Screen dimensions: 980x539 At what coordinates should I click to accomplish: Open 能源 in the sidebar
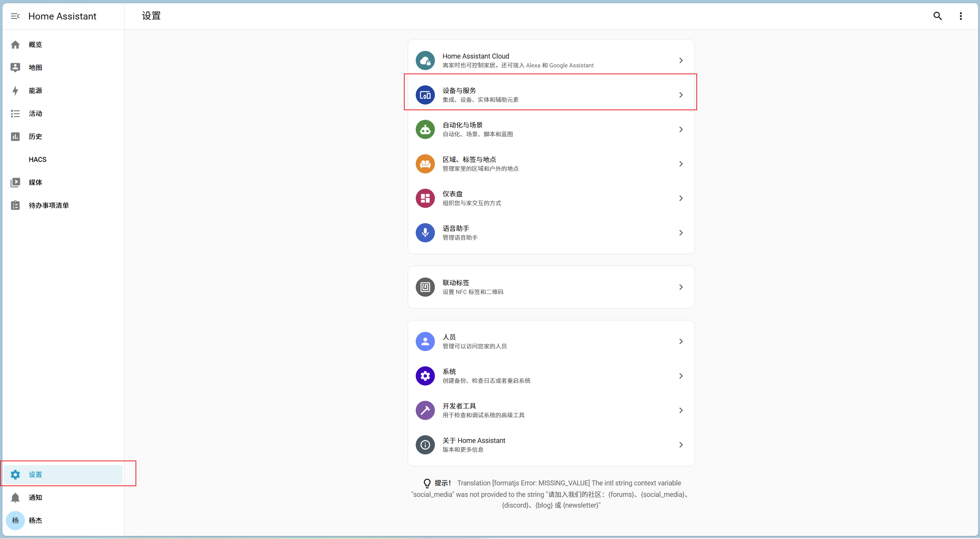(x=35, y=91)
